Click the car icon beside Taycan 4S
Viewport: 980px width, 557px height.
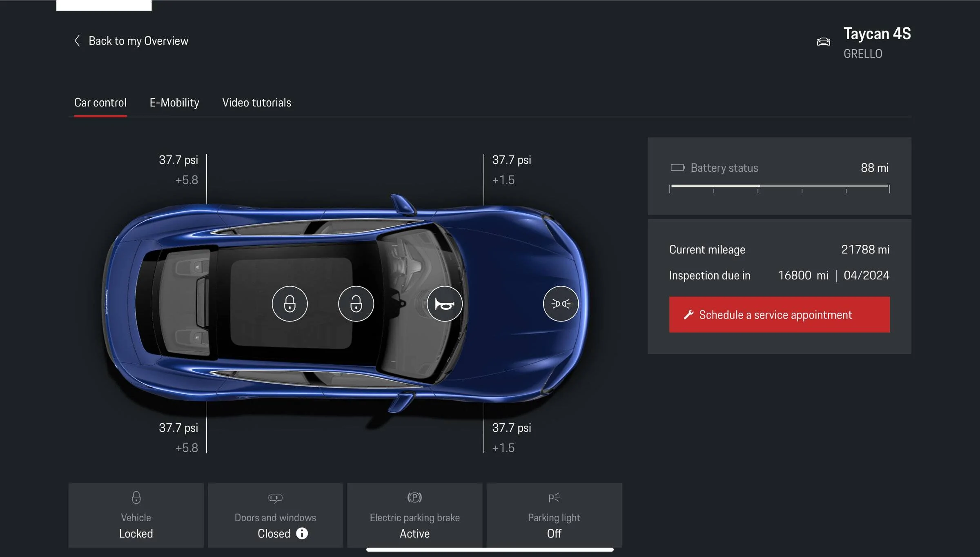pos(823,42)
